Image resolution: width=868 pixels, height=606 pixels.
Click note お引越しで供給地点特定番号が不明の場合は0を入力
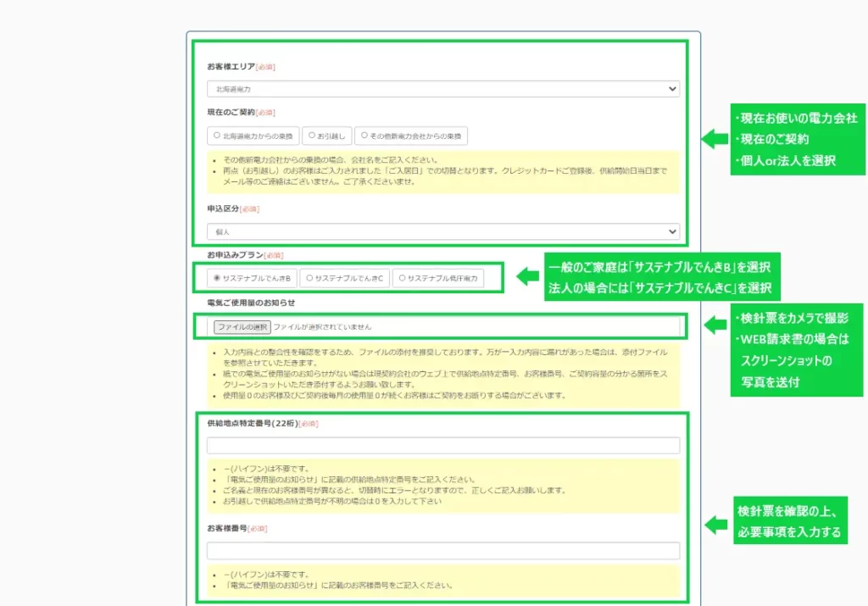pos(332,502)
